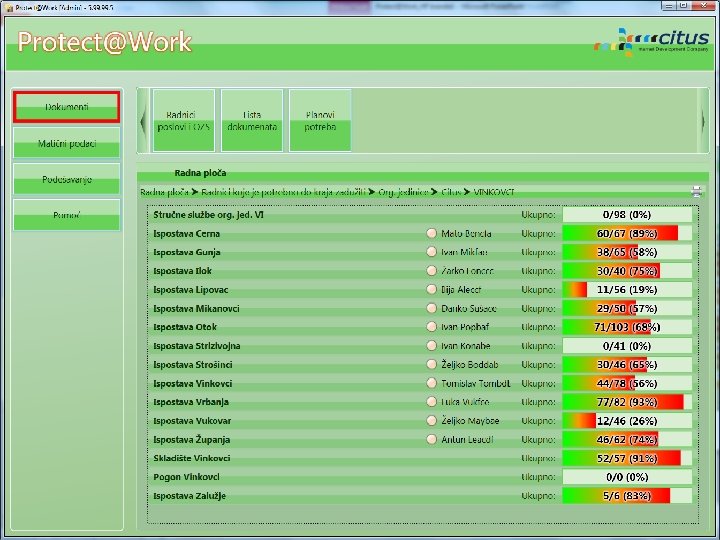This screenshot has height=540, width=720.
Task: Select the 'Ispostava Otok' label
Action: point(185,327)
